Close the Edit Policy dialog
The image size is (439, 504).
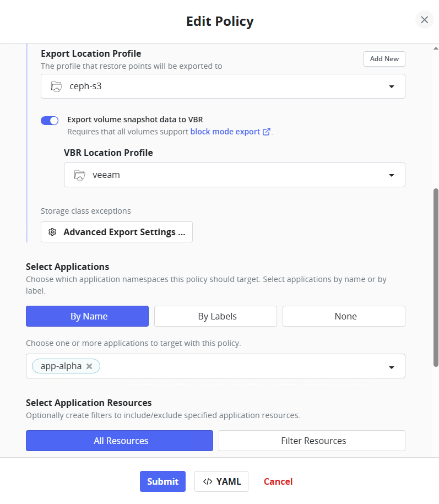[424, 20]
